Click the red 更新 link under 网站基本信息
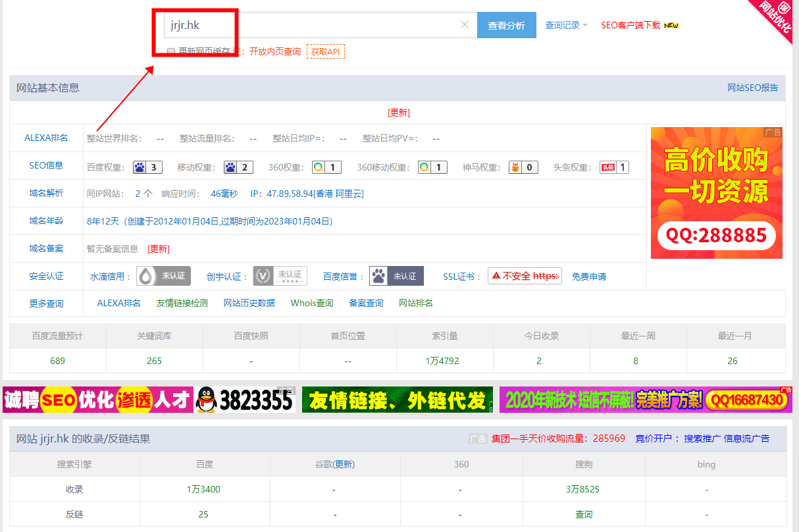 tap(398, 113)
